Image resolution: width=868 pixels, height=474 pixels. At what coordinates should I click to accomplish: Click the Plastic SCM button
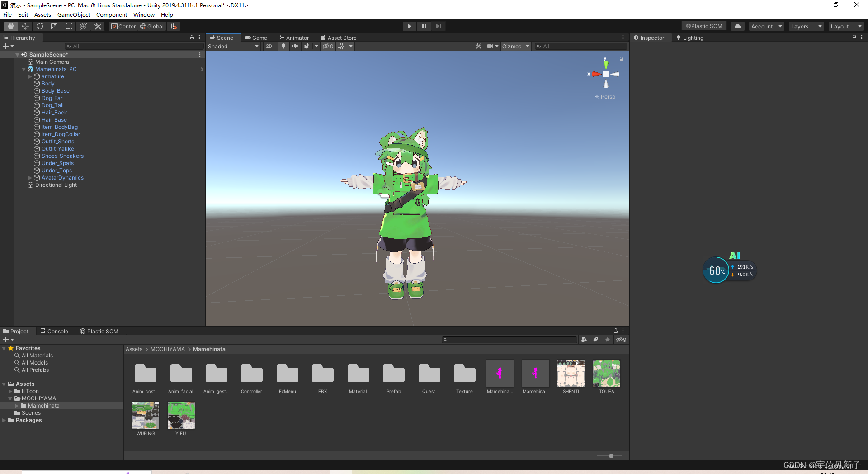[703, 26]
